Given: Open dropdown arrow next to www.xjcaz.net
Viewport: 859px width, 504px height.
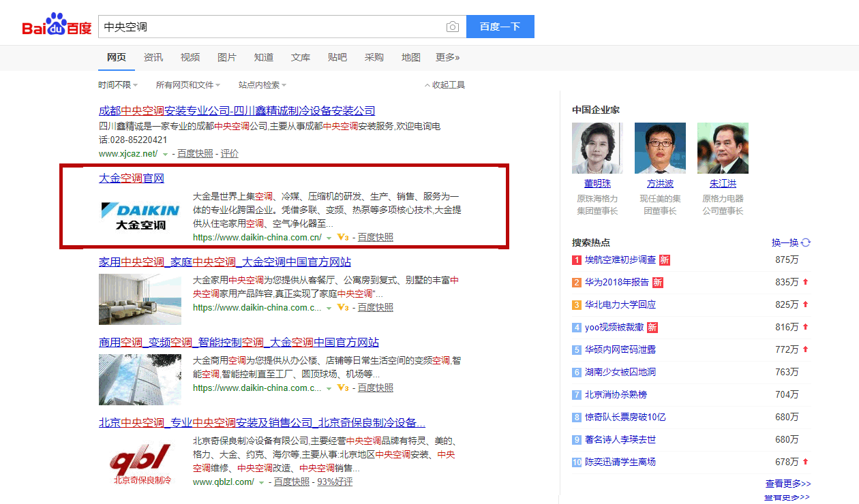Looking at the screenshot, I should point(165,155).
